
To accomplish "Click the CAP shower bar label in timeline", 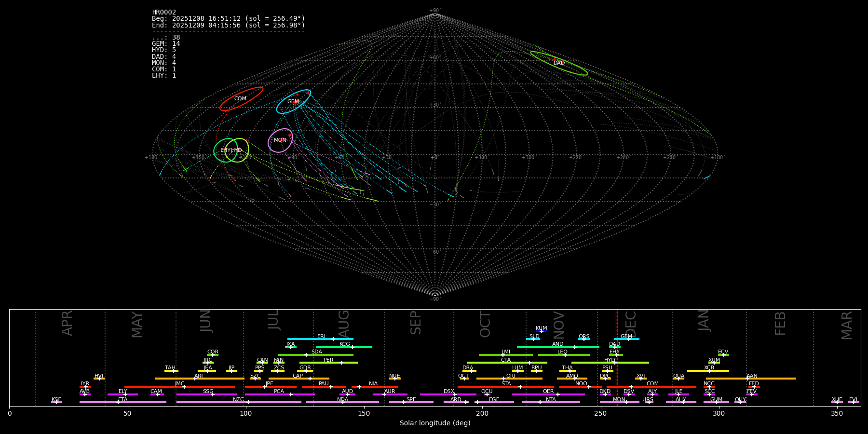I will (298, 376).
